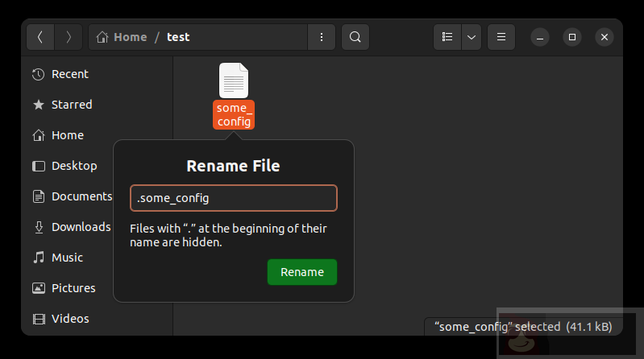
Task: Click the some_config file icon
Action: (x=234, y=81)
